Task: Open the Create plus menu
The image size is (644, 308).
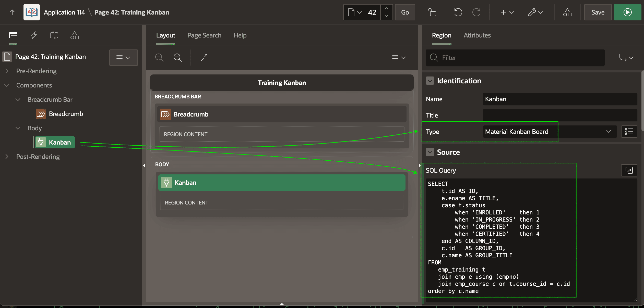Action: [x=507, y=12]
